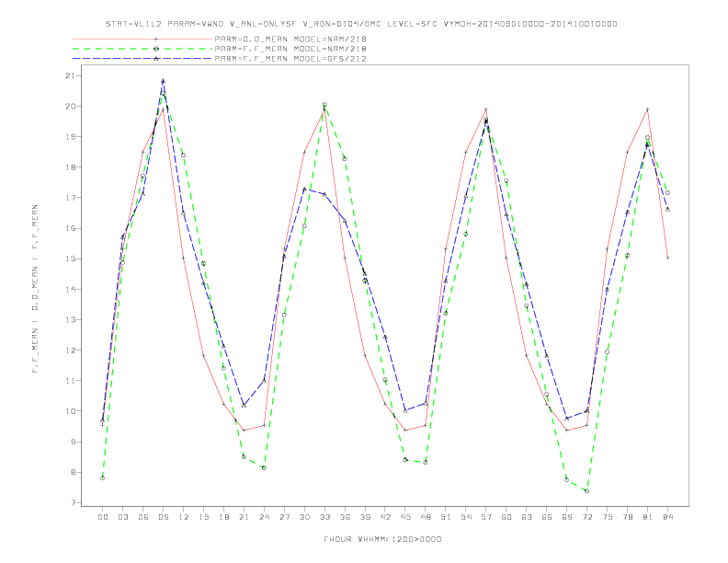Click x-axis forecast hour label 24
The width and height of the screenshot is (728, 563).
(x=264, y=517)
